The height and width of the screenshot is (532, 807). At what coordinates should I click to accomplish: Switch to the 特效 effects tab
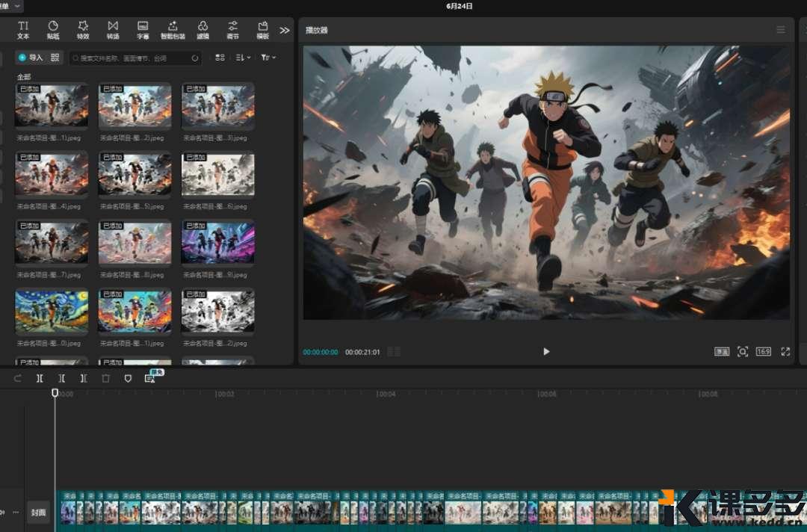pyautogui.click(x=83, y=30)
